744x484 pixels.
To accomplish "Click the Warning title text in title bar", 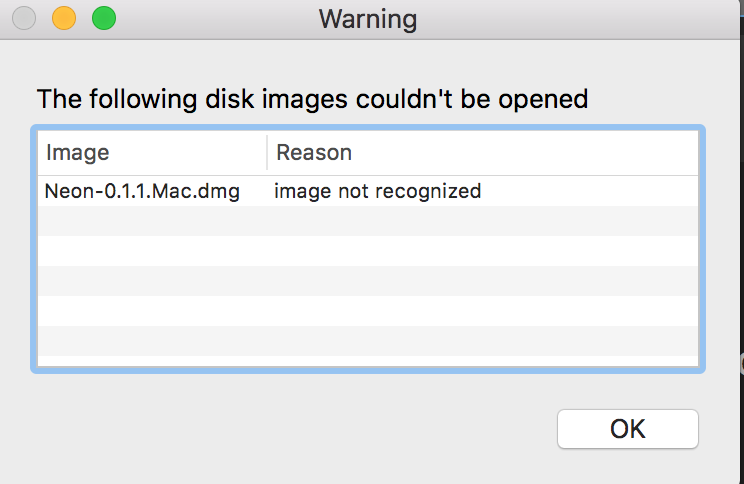I will [x=368, y=19].
